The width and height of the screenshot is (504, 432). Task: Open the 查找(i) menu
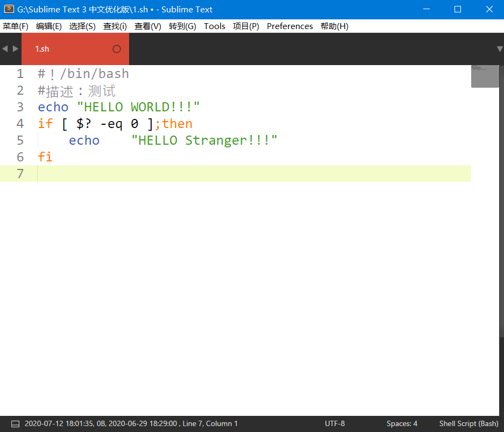(115, 26)
